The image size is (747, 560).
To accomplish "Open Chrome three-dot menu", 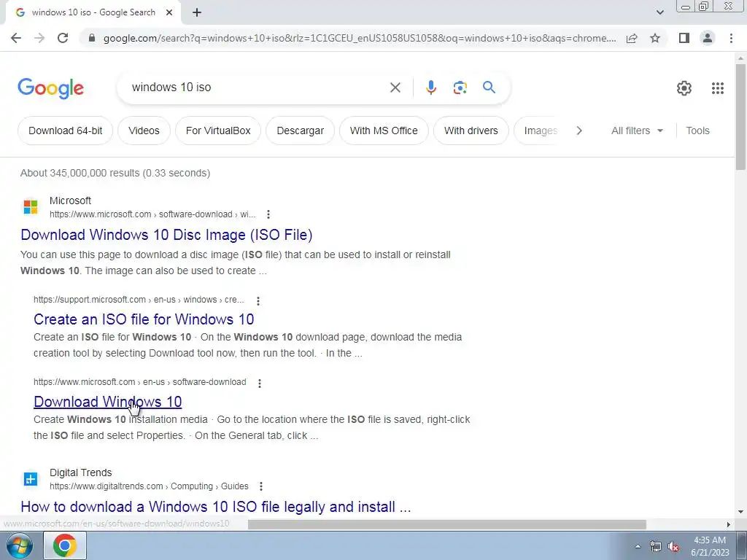I will 731,38.
